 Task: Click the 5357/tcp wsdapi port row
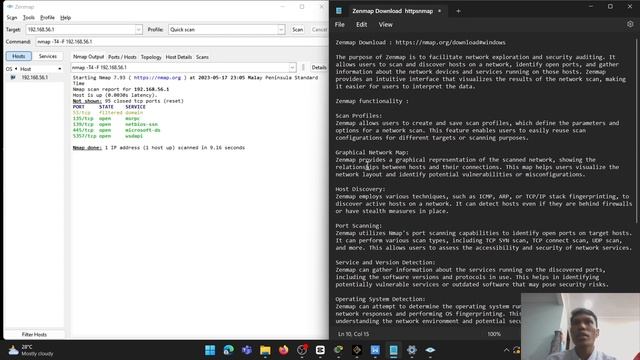click(x=108, y=136)
